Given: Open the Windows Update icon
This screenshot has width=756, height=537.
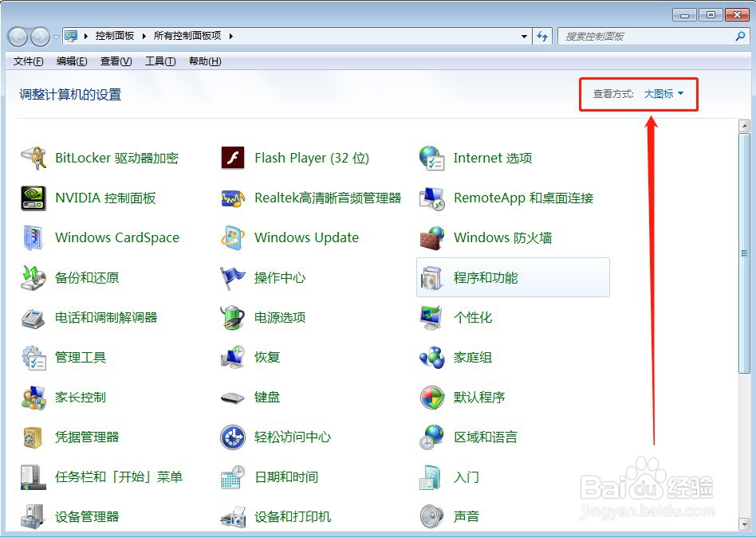Looking at the screenshot, I should click(x=232, y=238).
